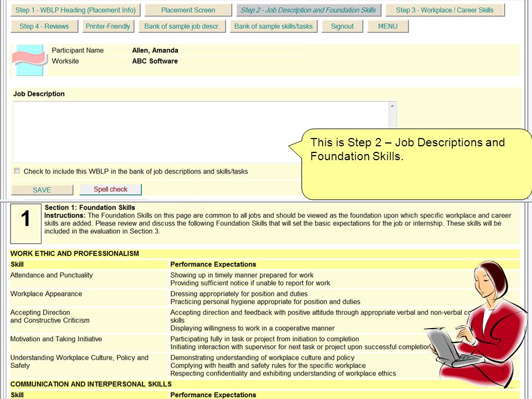The height and width of the screenshot is (399, 532).
Task: Click 'Displaying willingness to work in a cooperative manner'
Action: coord(253,329)
